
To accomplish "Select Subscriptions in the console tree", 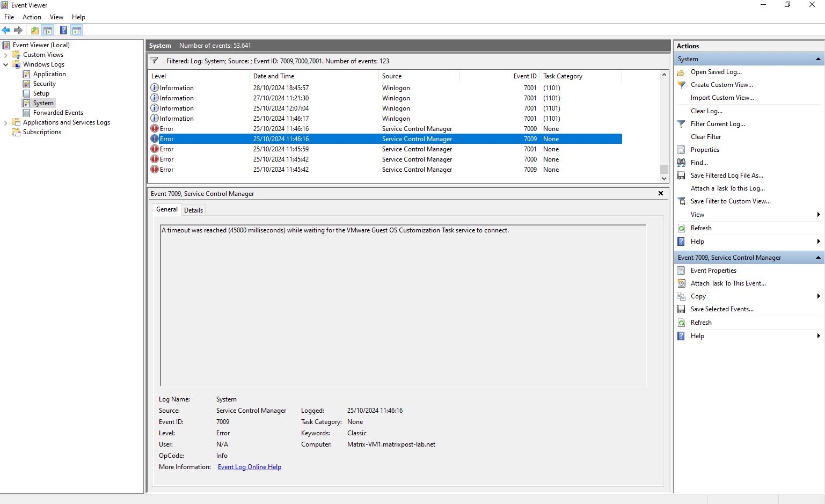I will tap(42, 132).
